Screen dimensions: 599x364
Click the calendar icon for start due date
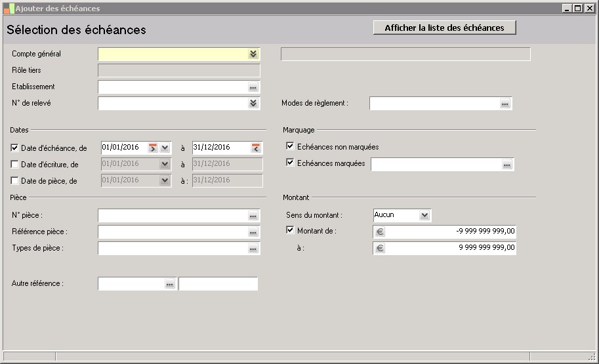[153, 148]
